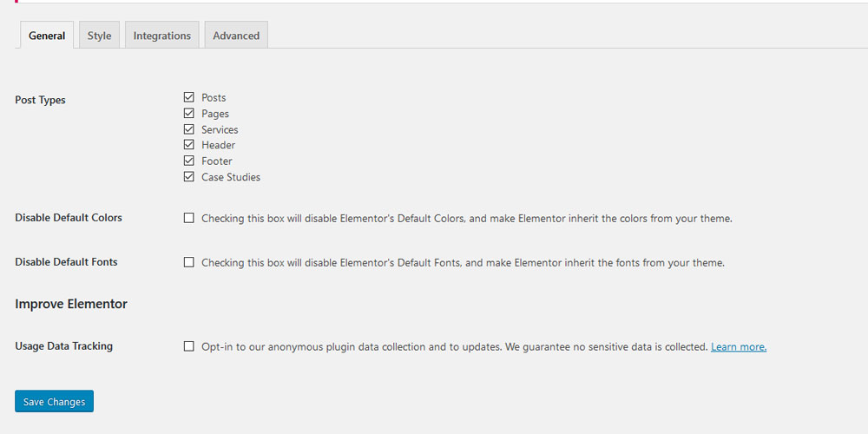The image size is (868, 434).
Task: Select the General tab
Action: point(47,36)
